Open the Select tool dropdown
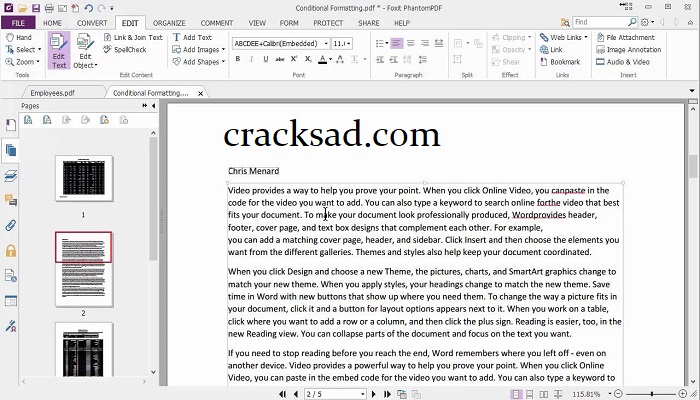This screenshot has height=400, width=700. [39, 50]
